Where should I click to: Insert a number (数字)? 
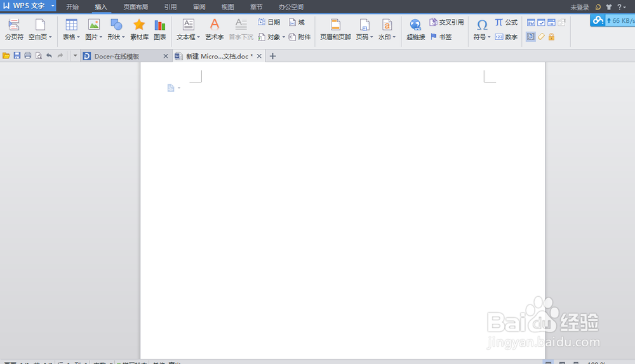click(506, 37)
